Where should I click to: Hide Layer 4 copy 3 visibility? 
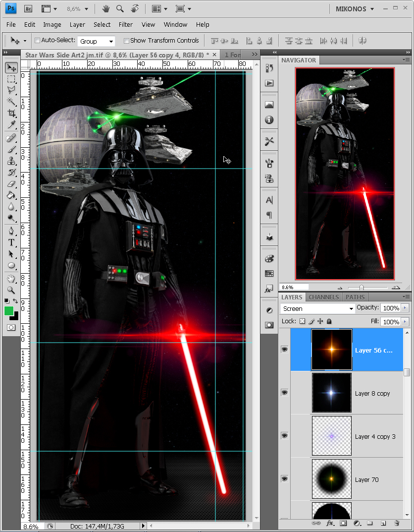(x=285, y=436)
